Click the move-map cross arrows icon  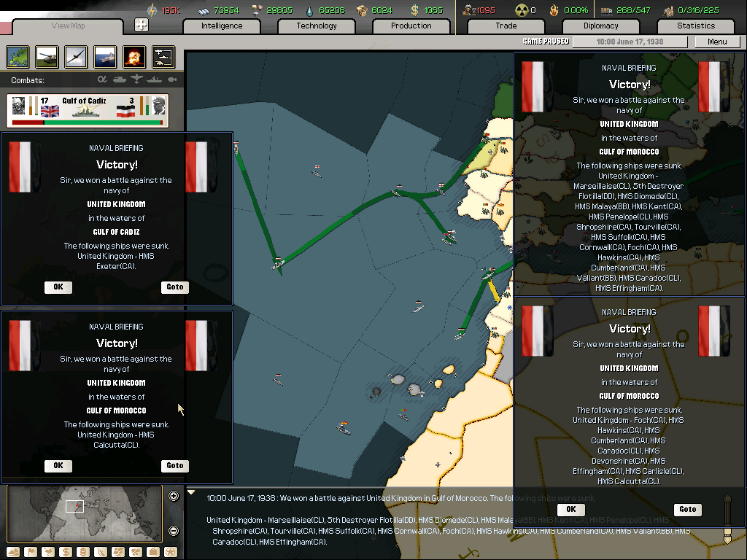tap(142, 26)
